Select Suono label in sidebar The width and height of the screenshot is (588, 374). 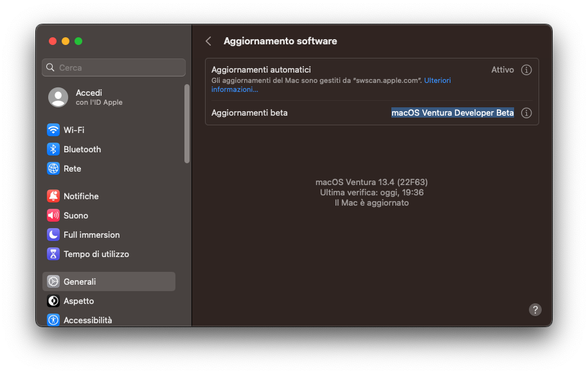pyautogui.click(x=76, y=216)
